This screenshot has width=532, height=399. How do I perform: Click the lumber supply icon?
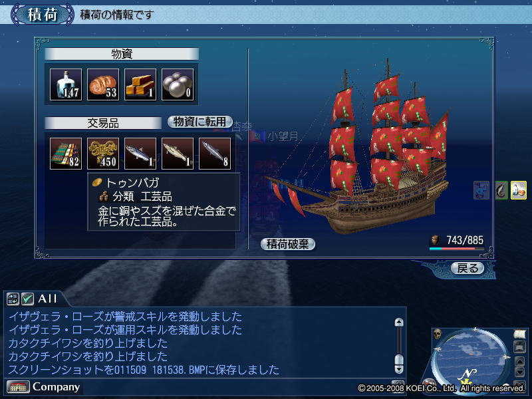tap(140, 84)
